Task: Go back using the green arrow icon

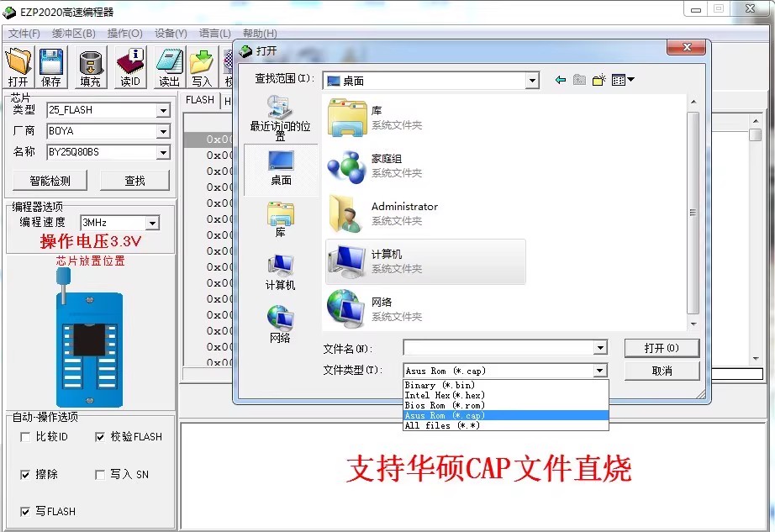Action: tap(560, 80)
